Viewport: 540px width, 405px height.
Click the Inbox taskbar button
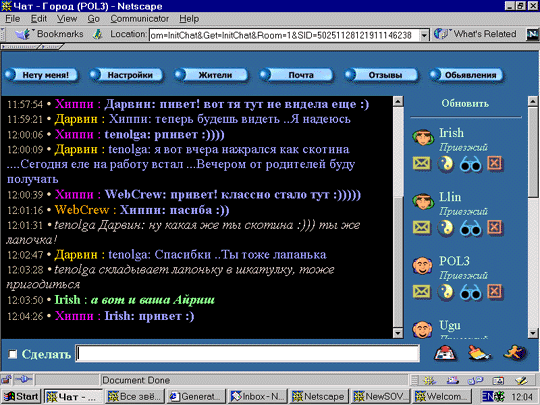258,396
